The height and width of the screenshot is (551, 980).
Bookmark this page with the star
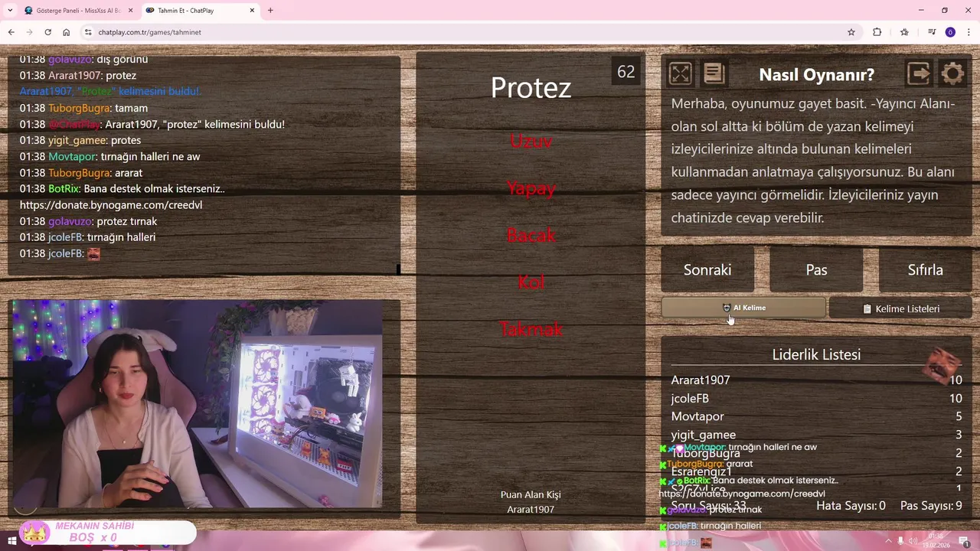[851, 32]
